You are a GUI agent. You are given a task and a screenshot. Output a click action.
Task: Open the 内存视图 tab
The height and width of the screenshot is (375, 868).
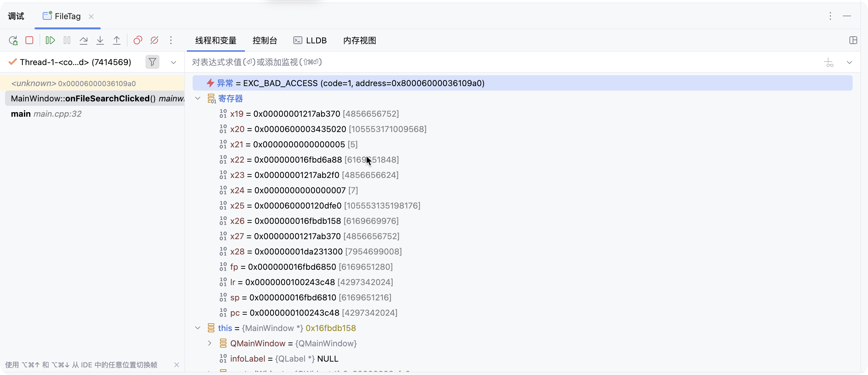tap(359, 40)
